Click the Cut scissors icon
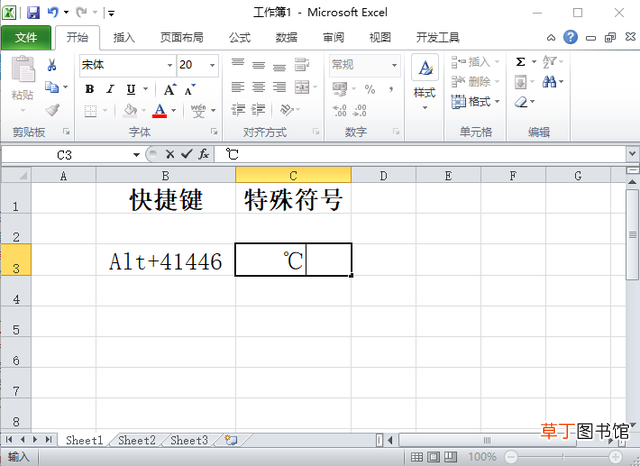The height and width of the screenshot is (466, 640). pos(52,65)
